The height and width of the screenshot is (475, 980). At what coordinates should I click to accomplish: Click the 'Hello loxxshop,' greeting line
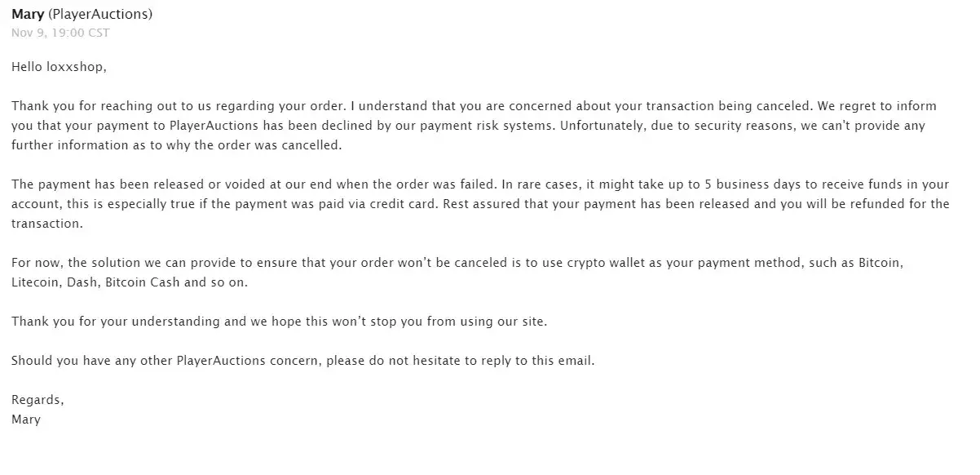tap(59, 67)
